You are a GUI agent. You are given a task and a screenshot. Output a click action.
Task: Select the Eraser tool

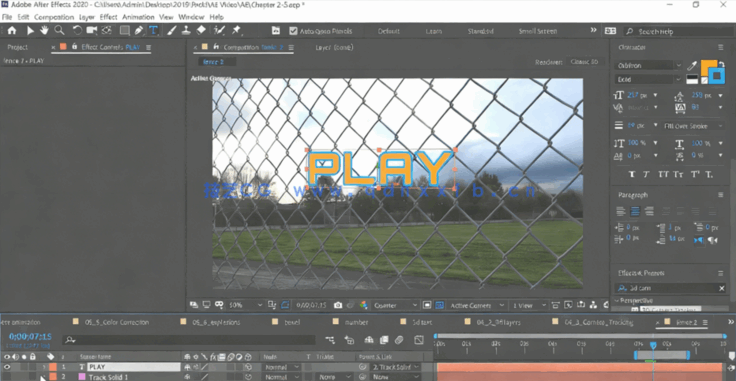tap(201, 30)
